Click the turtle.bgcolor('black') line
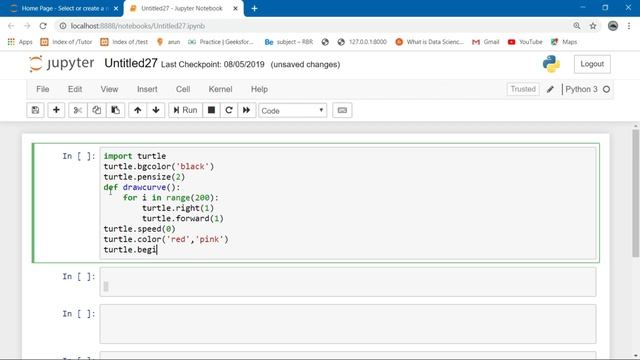640x360 pixels. 159,167
